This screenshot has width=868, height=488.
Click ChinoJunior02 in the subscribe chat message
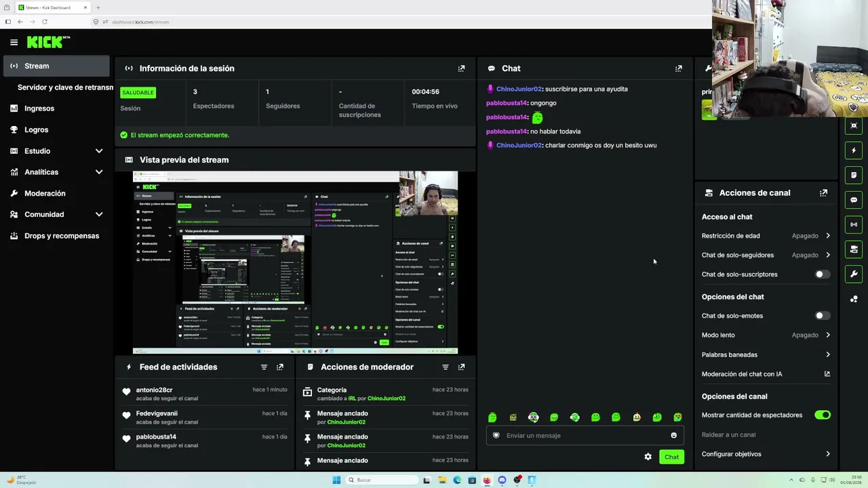pyautogui.click(x=519, y=89)
